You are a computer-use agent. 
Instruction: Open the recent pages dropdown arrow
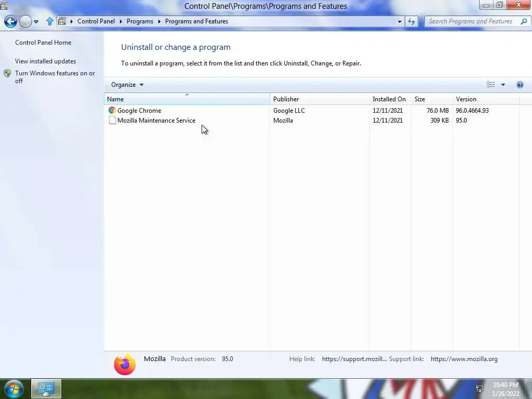pyautogui.click(x=36, y=22)
